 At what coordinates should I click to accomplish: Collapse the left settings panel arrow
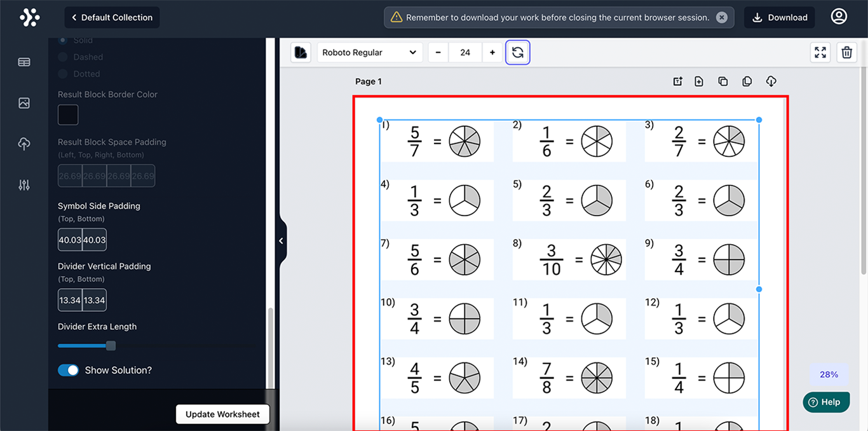[x=281, y=241]
